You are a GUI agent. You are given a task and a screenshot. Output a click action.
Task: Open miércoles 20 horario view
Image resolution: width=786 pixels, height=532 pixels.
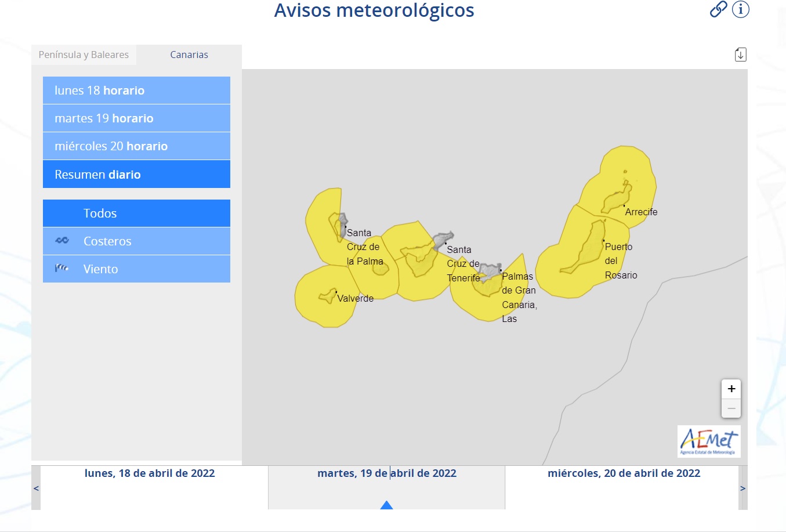click(x=136, y=146)
